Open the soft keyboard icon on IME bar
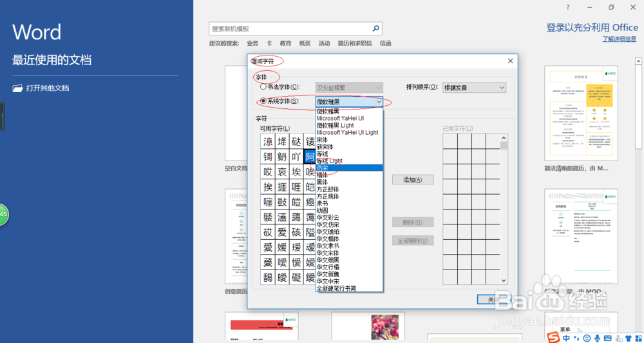Viewport: 644px width, 343px height. (608, 338)
